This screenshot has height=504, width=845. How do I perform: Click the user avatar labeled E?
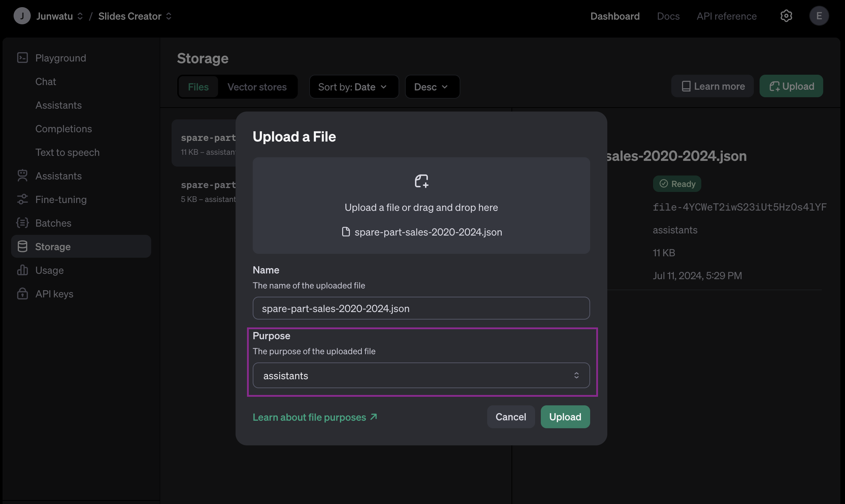tap(819, 16)
